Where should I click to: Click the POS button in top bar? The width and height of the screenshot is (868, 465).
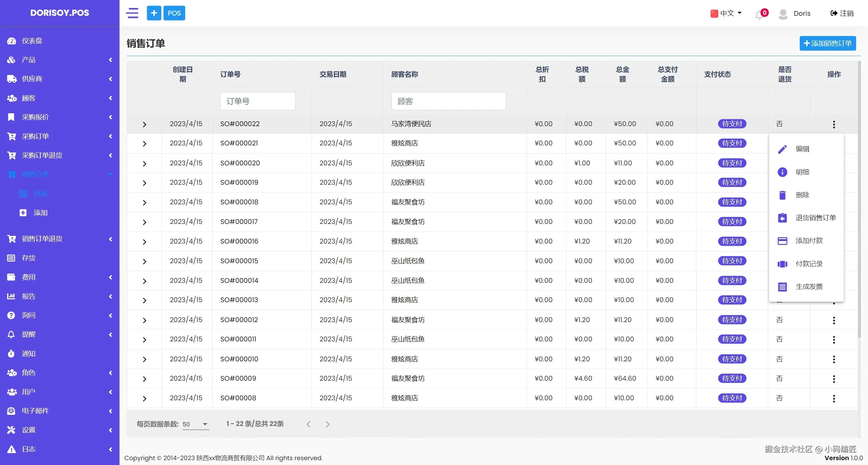click(x=174, y=13)
